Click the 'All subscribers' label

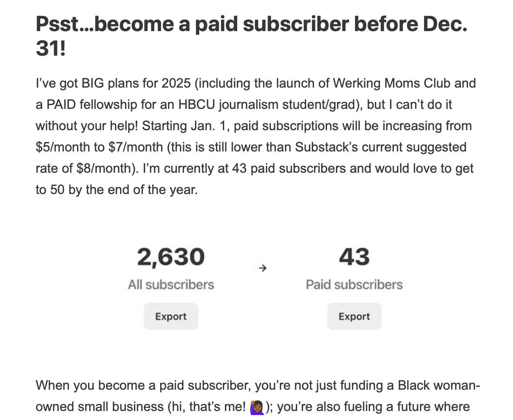tap(171, 285)
